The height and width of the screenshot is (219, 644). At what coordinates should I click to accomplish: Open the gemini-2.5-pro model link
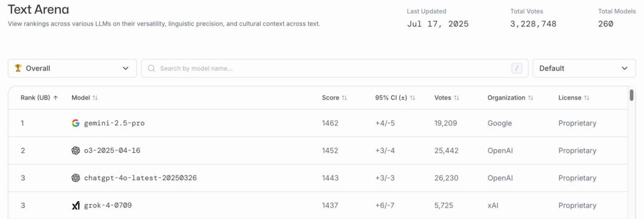tap(114, 123)
